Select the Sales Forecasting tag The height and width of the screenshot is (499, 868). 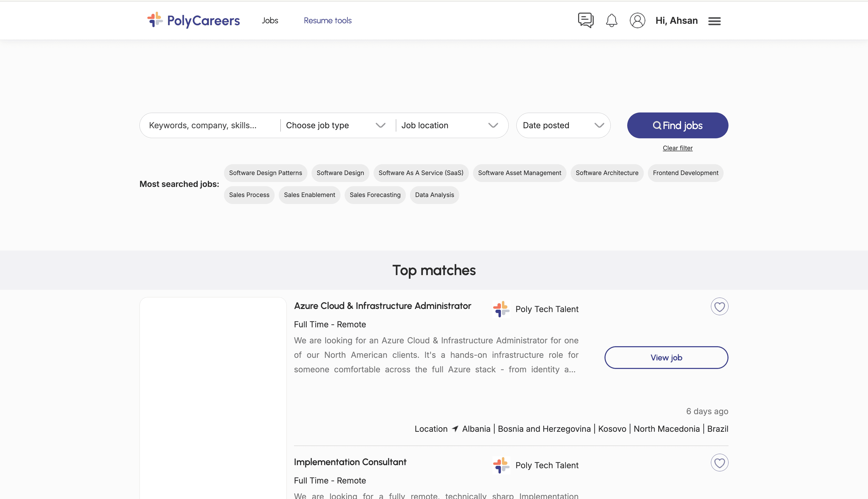(375, 195)
